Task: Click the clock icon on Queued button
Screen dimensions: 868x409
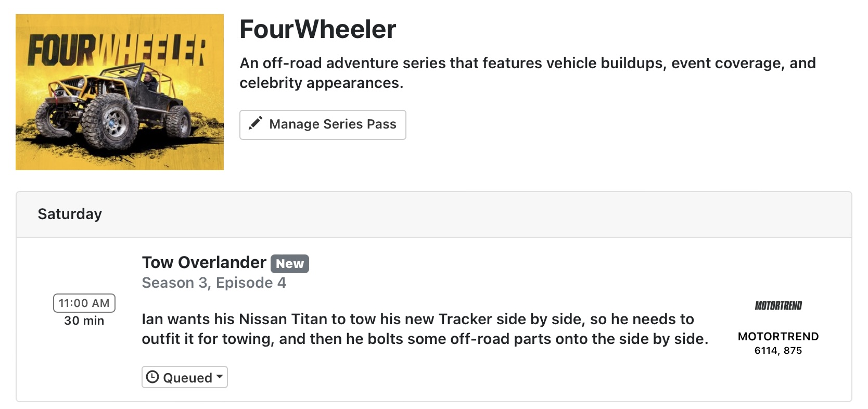Action: coord(152,377)
